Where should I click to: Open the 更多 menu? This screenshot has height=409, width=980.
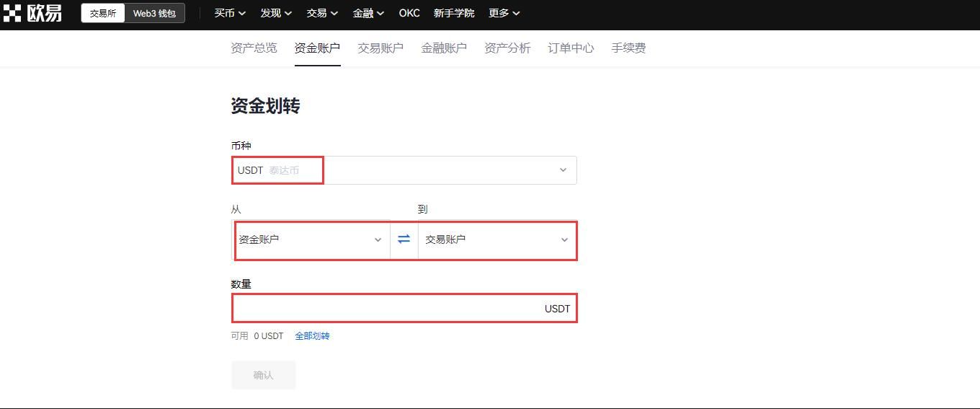[x=504, y=13]
